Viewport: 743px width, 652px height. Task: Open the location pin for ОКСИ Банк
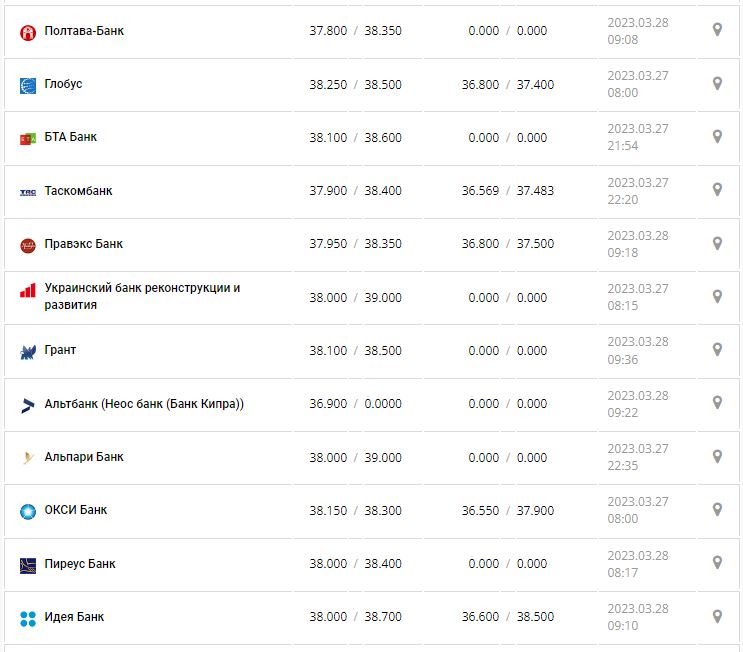(717, 510)
